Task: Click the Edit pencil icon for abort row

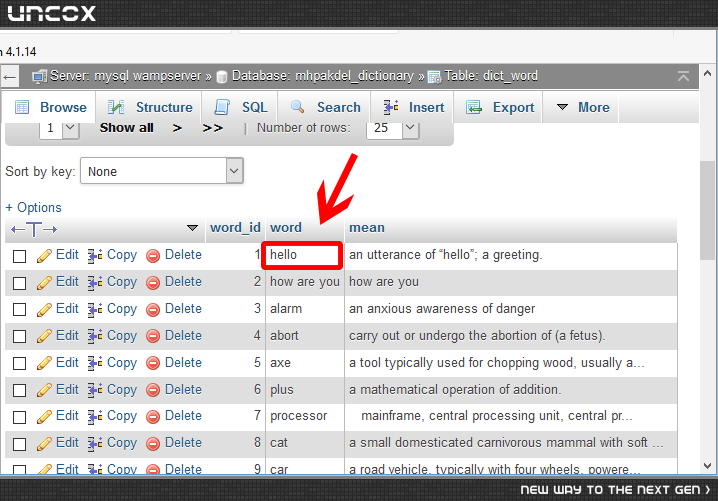Action: (x=44, y=336)
